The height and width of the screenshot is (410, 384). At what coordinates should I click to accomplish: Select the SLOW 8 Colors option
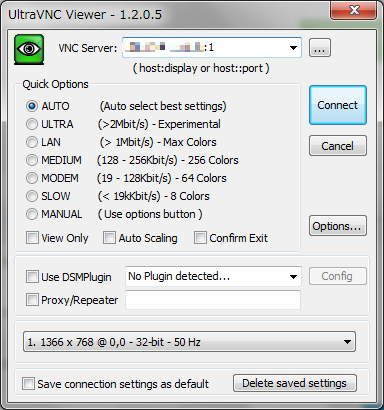click(x=32, y=196)
